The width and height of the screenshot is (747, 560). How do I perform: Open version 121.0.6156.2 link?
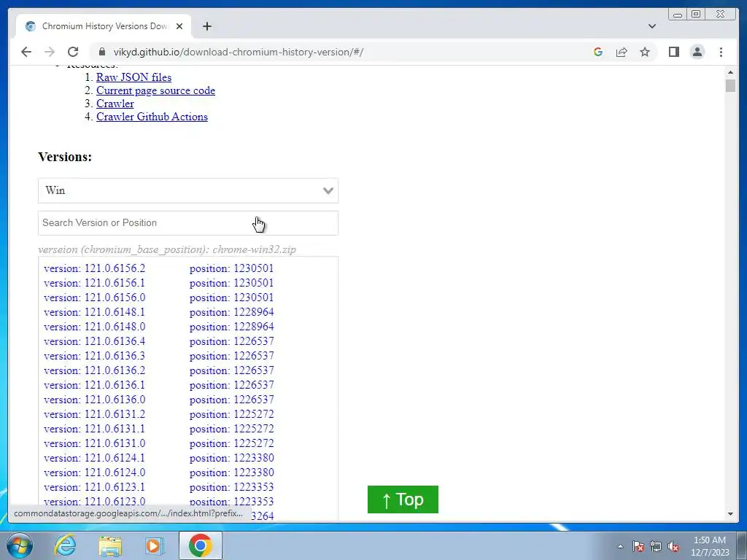tap(94, 268)
